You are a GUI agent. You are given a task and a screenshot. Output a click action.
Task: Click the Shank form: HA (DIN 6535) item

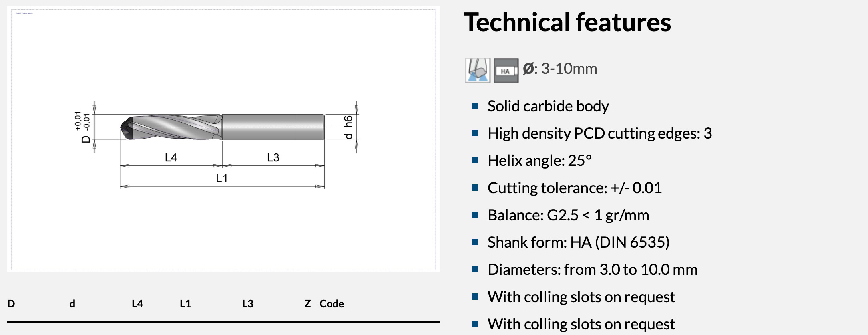[578, 242]
